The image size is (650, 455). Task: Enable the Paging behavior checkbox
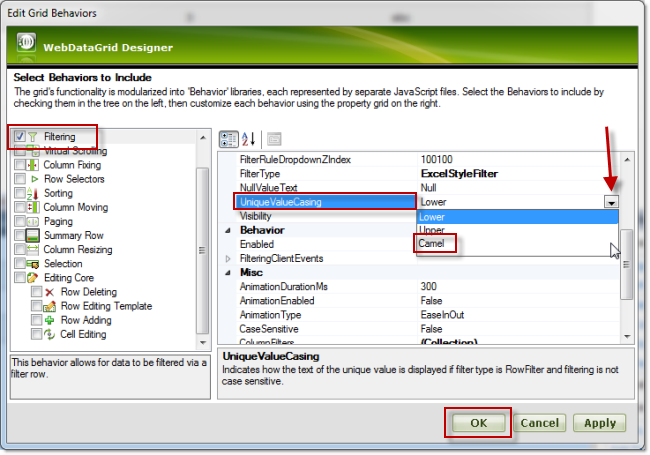tap(21, 221)
